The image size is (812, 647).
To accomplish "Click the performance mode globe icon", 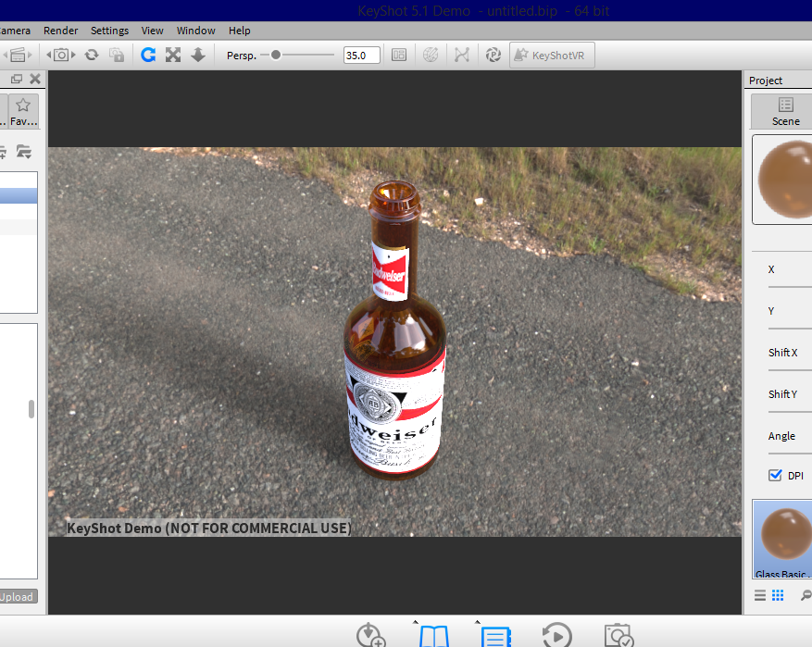I will (431, 55).
